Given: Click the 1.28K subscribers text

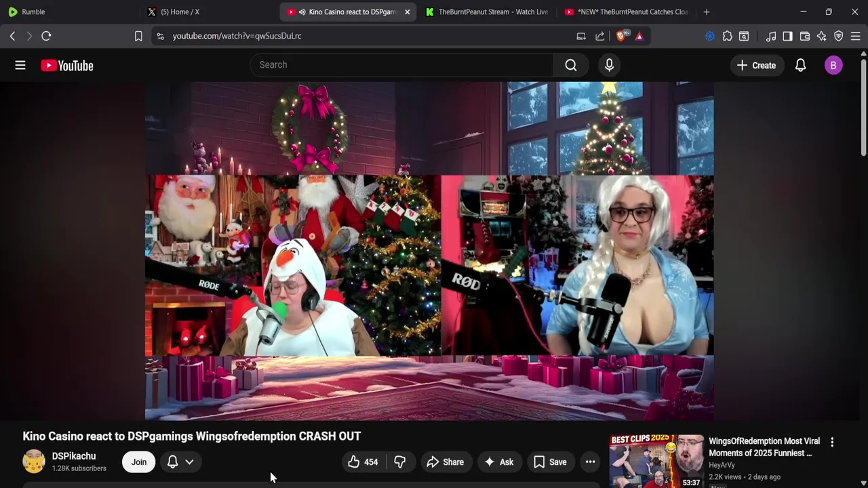Looking at the screenshot, I should pyautogui.click(x=79, y=468).
